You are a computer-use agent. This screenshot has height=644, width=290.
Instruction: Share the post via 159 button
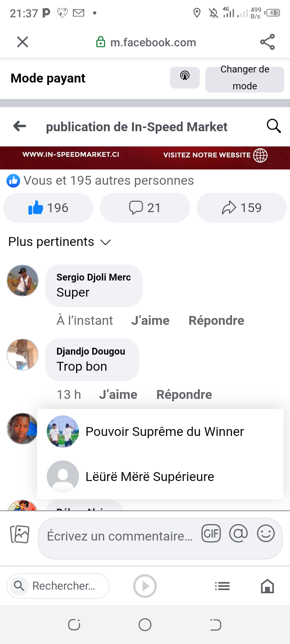[x=241, y=208]
